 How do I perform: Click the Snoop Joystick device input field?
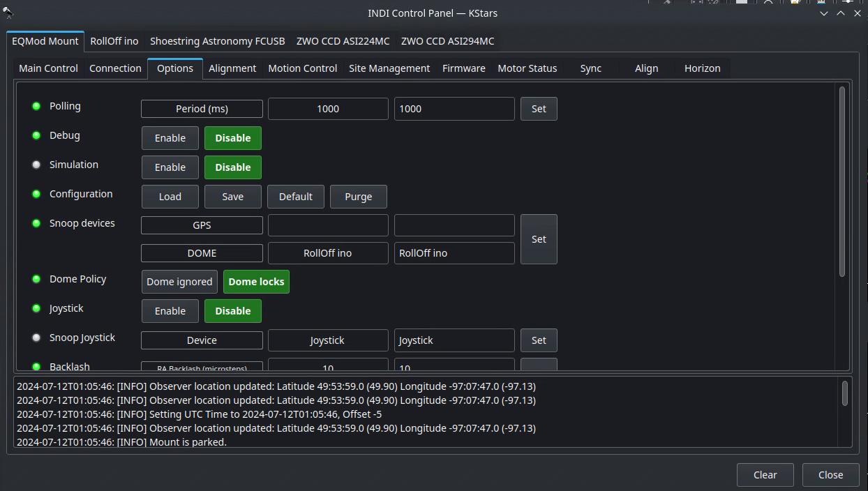click(x=454, y=340)
